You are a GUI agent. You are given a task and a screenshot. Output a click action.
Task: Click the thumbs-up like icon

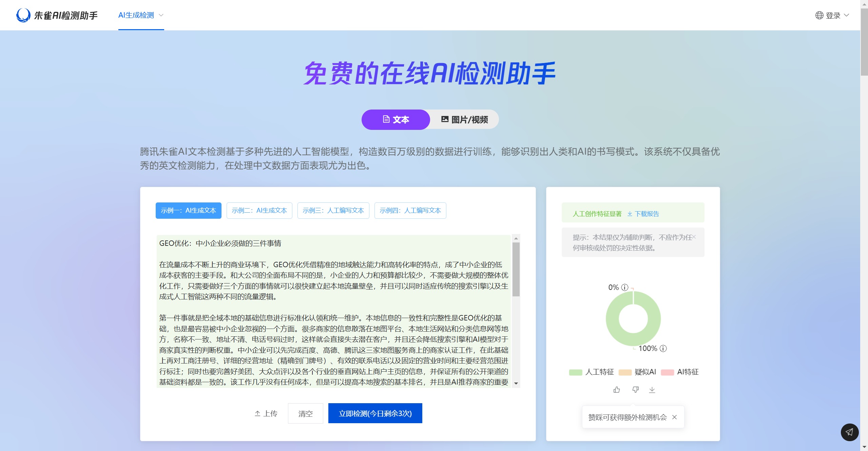(617, 390)
